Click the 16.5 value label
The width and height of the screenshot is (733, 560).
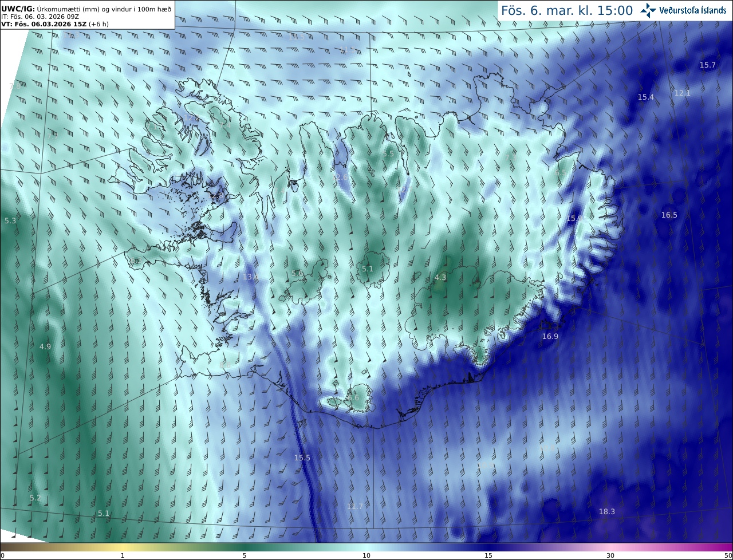click(669, 215)
